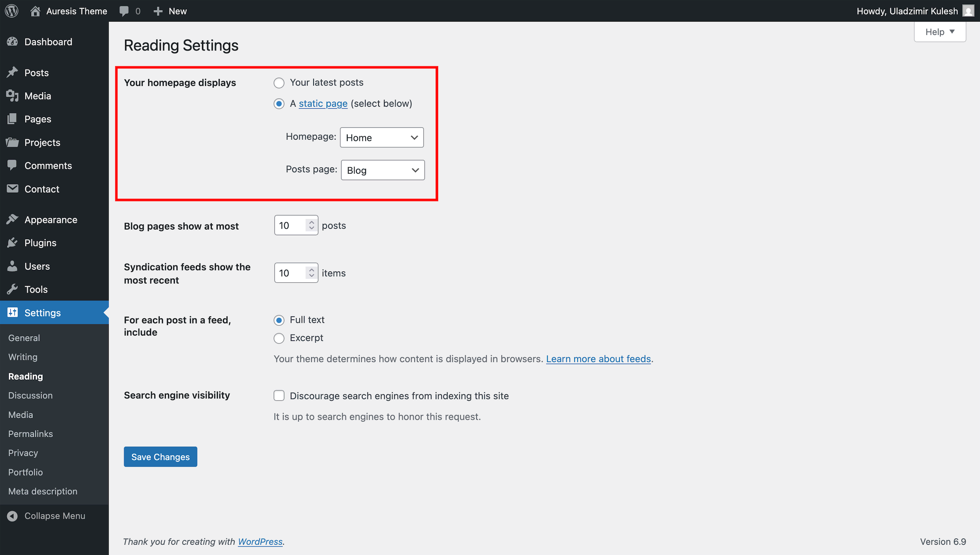980x555 pixels.
Task: Click the Save Changes button
Action: (x=160, y=457)
